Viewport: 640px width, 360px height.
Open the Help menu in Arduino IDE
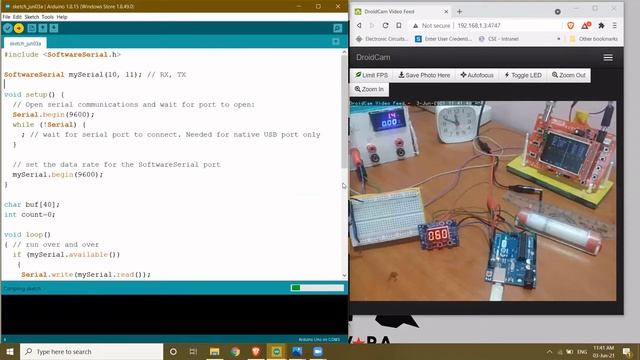coord(62,17)
